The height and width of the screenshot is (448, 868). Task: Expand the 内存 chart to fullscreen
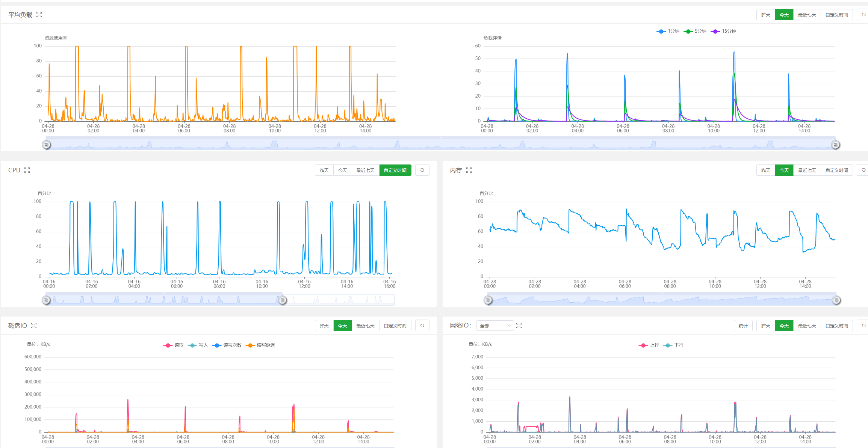(469, 170)
